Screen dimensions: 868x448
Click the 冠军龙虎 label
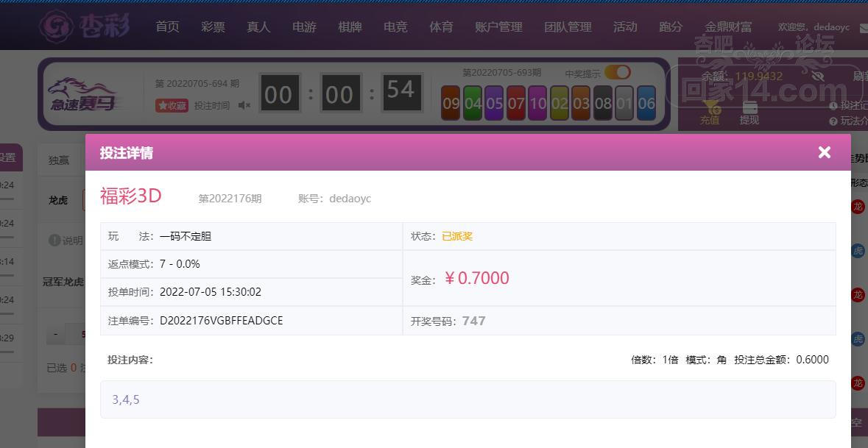point(63,282)
